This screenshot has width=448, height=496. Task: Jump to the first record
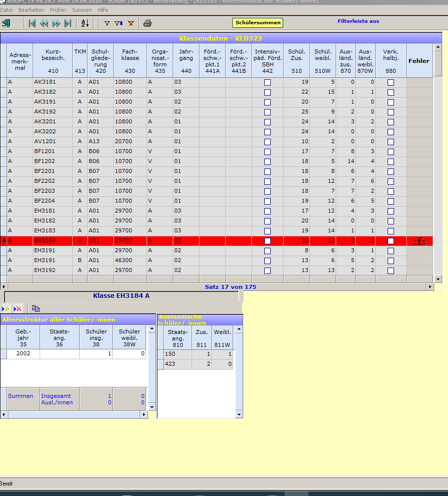pos(32,23)
